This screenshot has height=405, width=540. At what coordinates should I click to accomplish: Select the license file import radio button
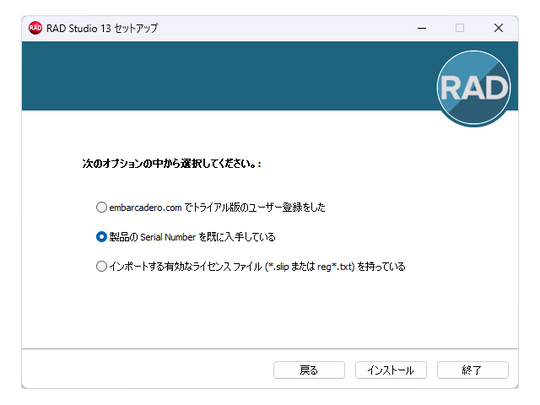tap(101, 267)
